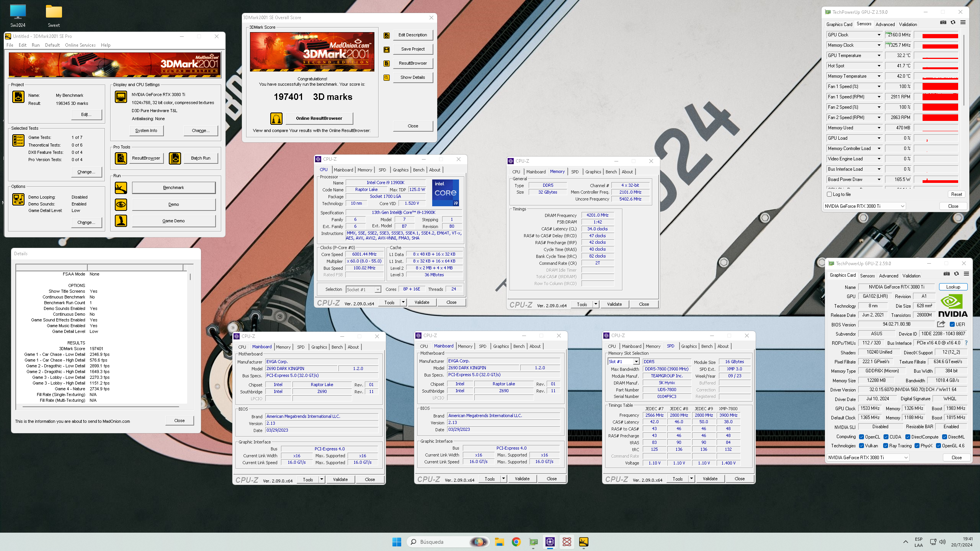
Task: Switch to Validation tab in Graphics Card GPU-Z
Action: click(911, 276)
